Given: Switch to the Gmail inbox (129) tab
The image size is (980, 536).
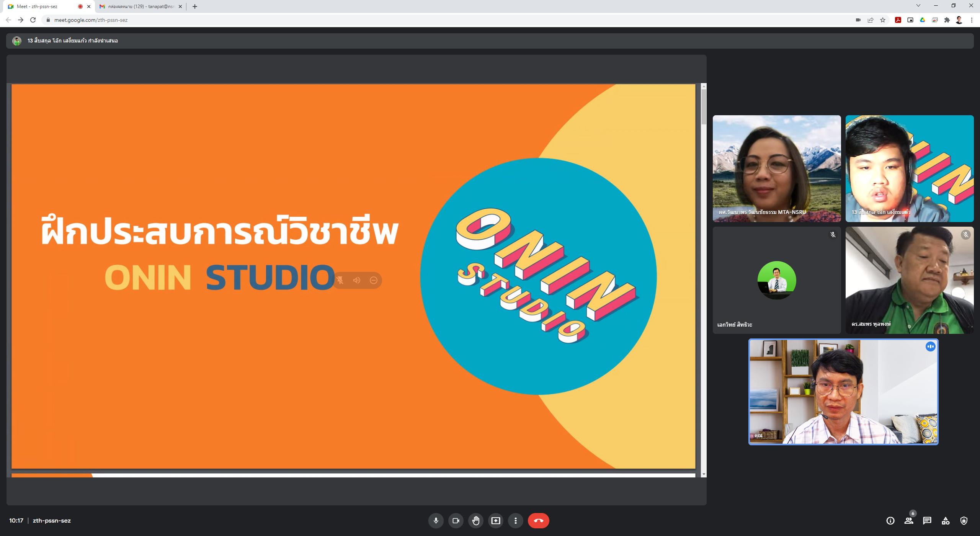Looking at the screenshot, I should tap(140, 7).
